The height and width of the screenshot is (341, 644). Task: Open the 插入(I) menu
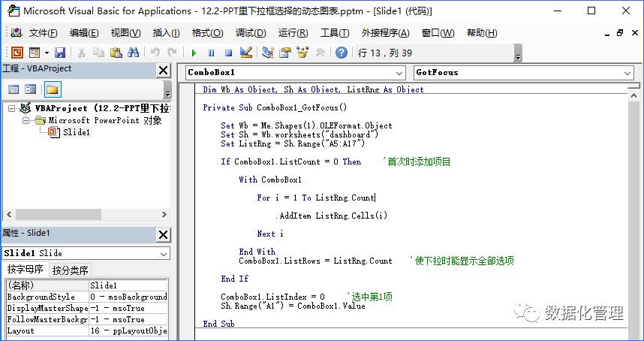pos(166,33)
